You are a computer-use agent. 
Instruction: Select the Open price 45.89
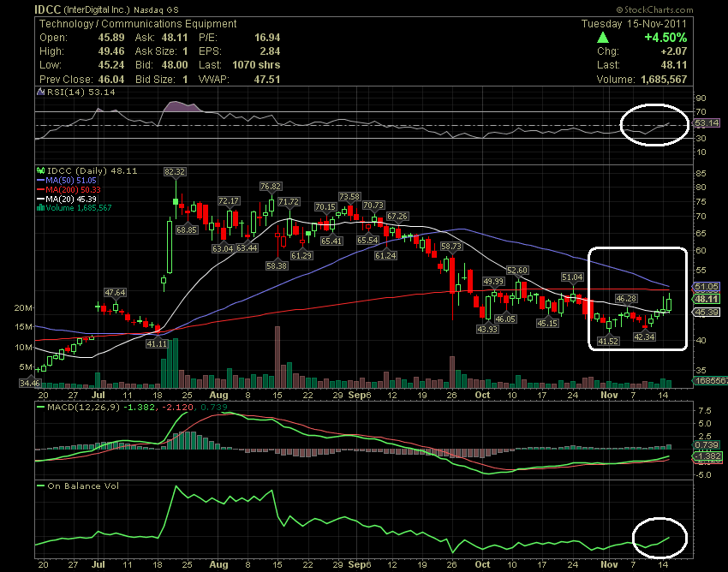coord(111,38)
